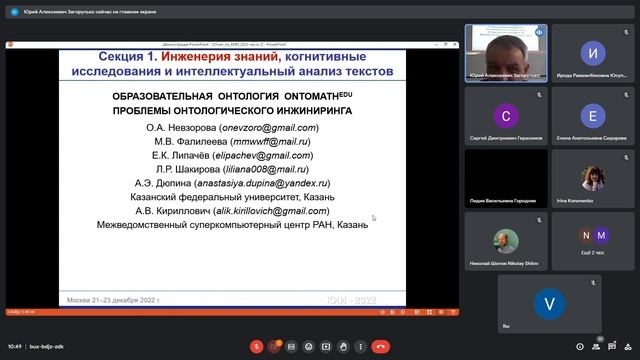Toggle captions in Meet toolbar

[x=291, y=347]
